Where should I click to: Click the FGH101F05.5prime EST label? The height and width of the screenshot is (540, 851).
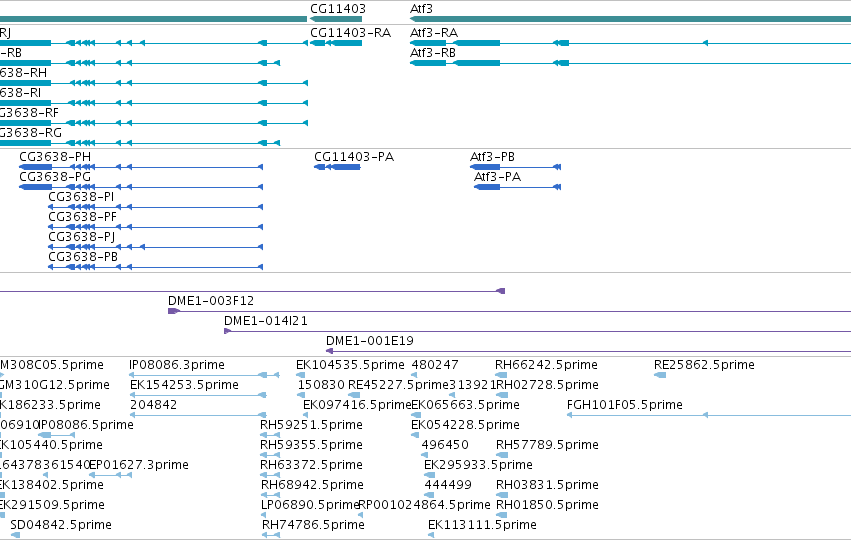pyautogui.click(x=625, y=405)
